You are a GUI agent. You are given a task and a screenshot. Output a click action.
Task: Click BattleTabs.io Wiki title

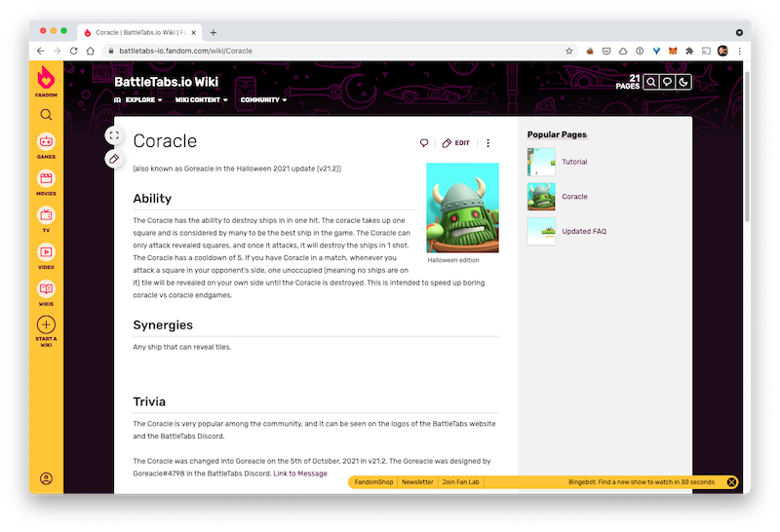[x=166, y=82]
